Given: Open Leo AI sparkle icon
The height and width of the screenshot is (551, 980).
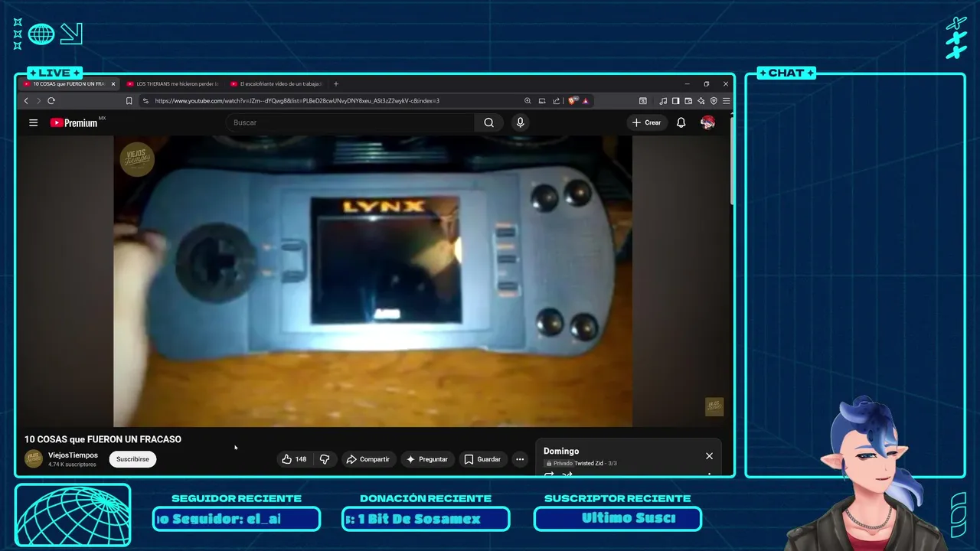Looking at the screenshot, I should pyautogui.click(x=701, y=100).
